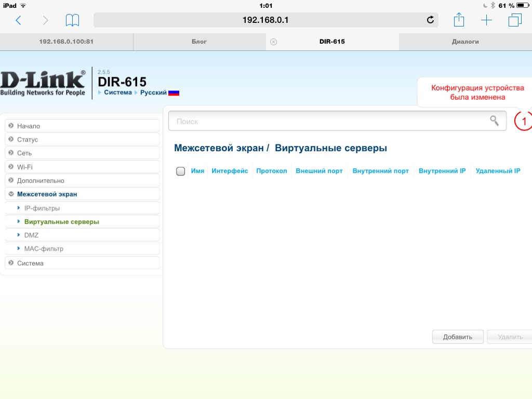Open the IP-фильтры submenu item

(82, 208)
